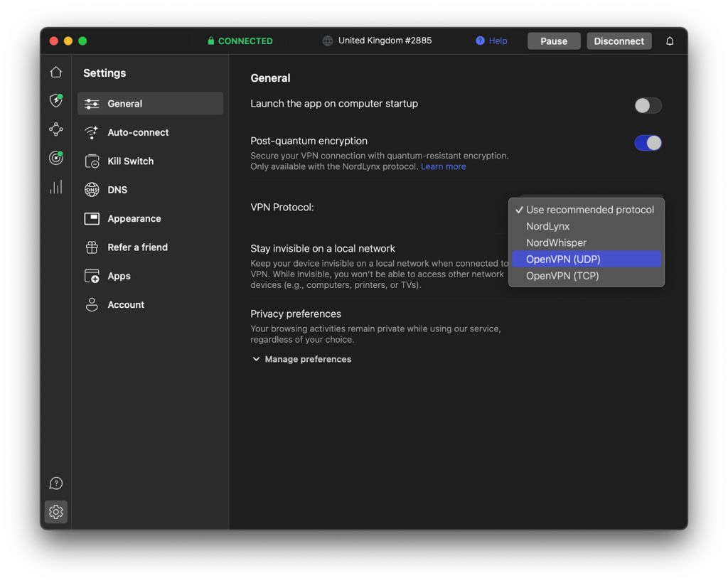Image resolution: width=728 pixels, height=583 pixels.
Task: Click the Appearance window icon
Action: tap(92, 219)
